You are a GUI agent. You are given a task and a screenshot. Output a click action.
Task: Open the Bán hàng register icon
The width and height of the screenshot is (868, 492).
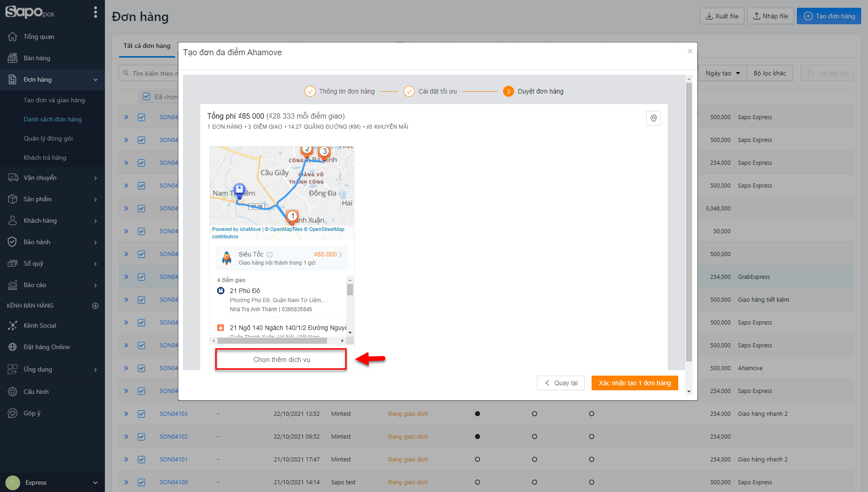pos(13,58)
